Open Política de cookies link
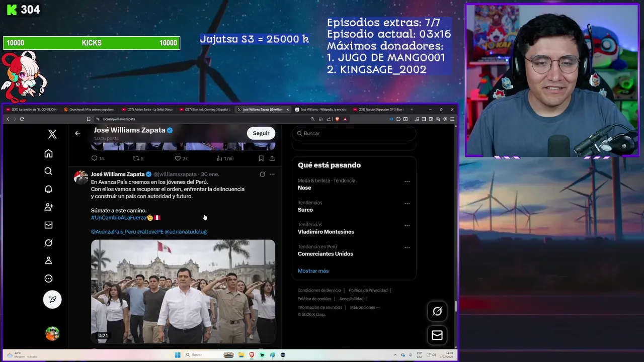This screenshot has height=362, width=644. [x=314, y=299]
